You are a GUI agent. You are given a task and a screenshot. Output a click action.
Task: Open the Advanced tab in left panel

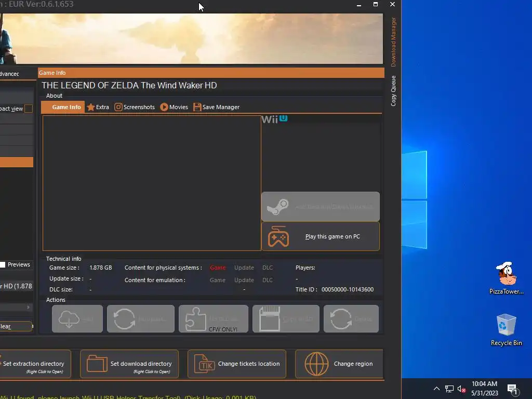(x=9, y=74)
